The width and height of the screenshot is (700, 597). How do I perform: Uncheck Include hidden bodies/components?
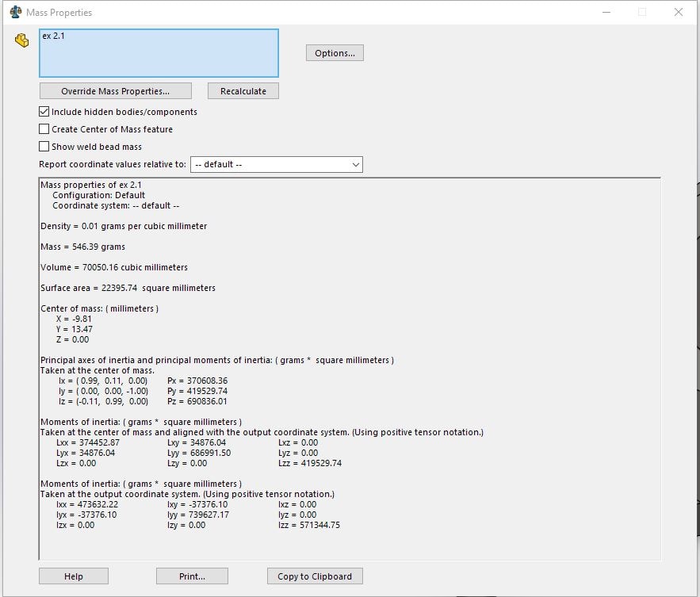[44, 112]
